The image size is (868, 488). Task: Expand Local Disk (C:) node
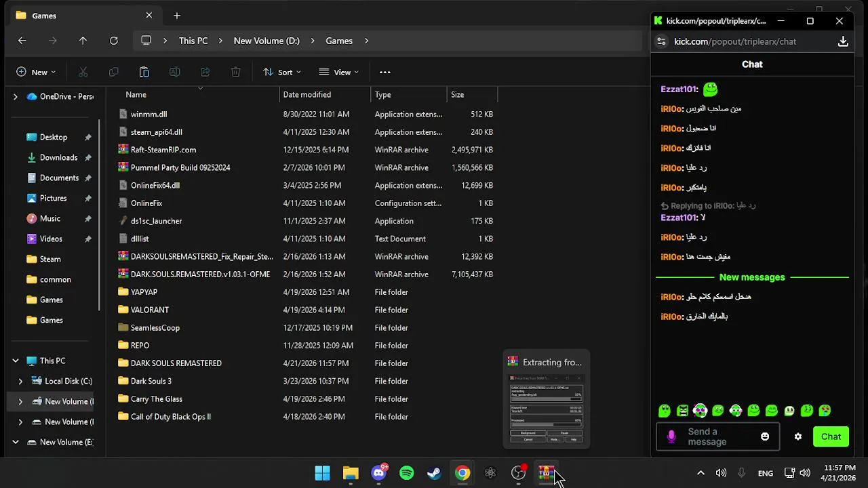point(20,381)
